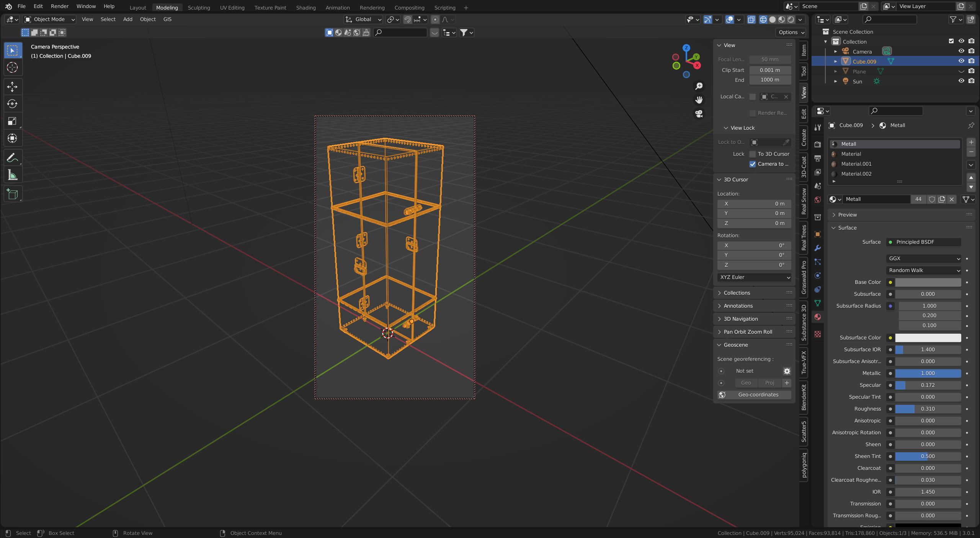Image resolution: width=980 pixels, height=538 pixels.
Task: Expand the Collections panel
Action: pyautogui.click(x=737, y=293)
